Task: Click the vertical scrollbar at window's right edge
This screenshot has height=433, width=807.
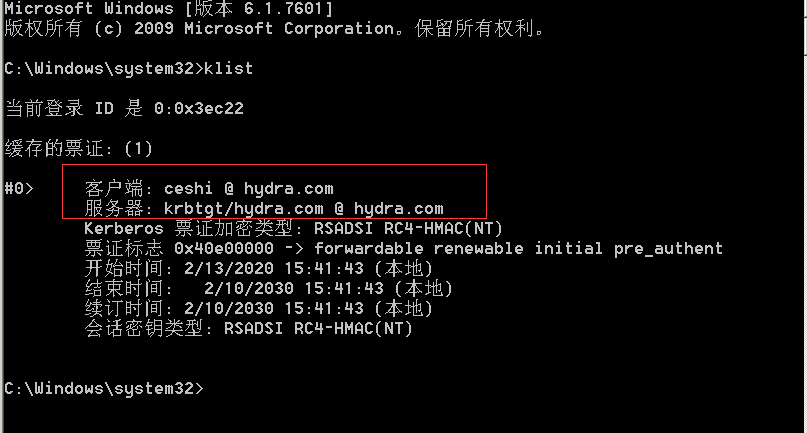Action: (x=805, y=216)
